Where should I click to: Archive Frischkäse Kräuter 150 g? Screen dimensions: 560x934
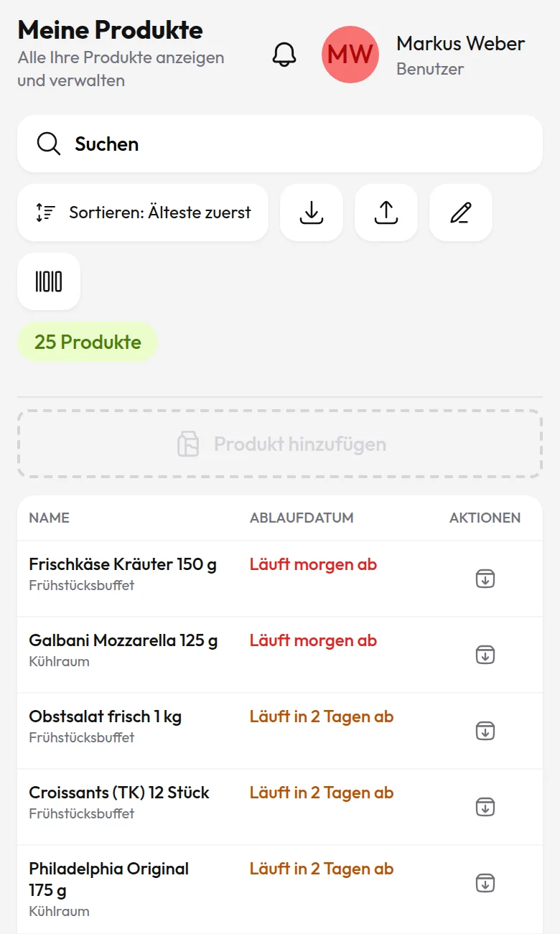tap(485, 579)
